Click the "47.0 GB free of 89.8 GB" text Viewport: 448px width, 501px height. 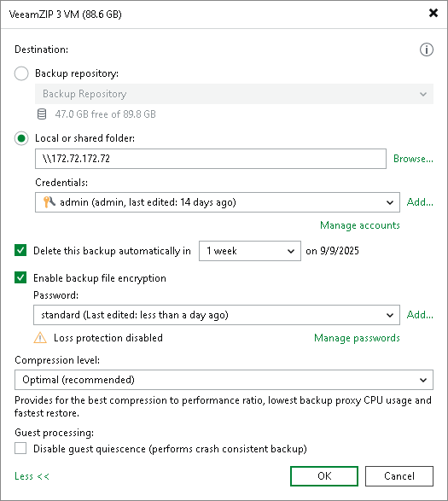pos(106,114)
